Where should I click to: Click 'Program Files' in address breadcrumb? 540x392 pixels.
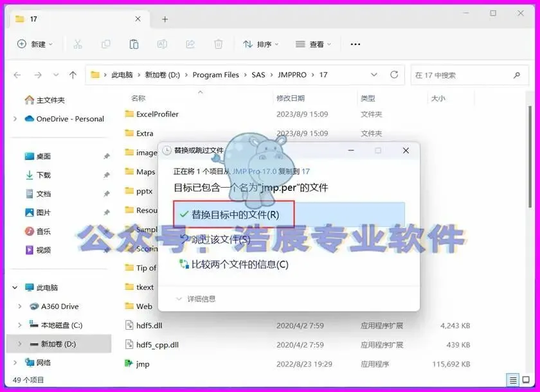pyautogui.click(x=215, y=75)
